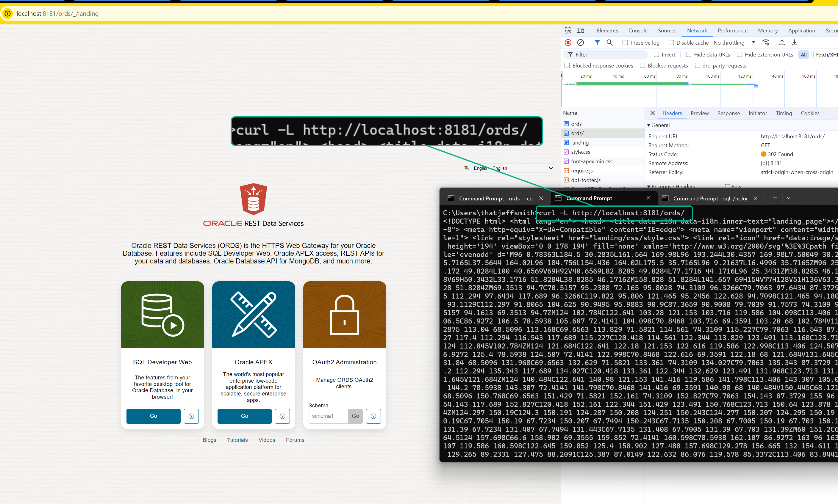This screenshot has width=838, height=504.
Task: Click the Filter text input field
Action: (x=606, y=54)
